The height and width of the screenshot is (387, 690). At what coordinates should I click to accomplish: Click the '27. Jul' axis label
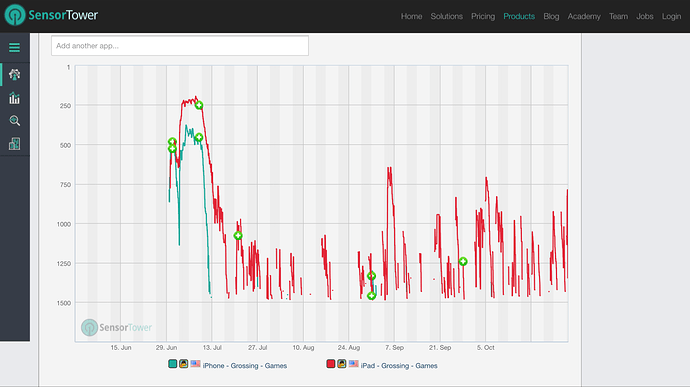pyautogui.click(x=257, y=348)
